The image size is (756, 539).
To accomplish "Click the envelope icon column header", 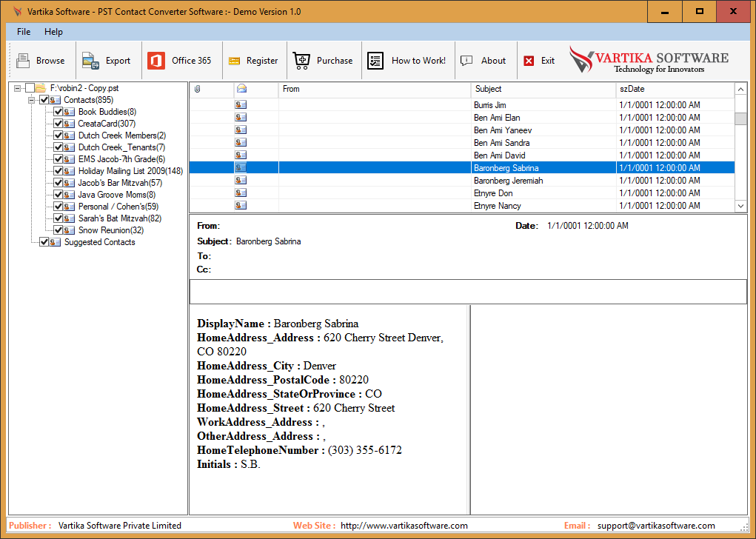I will click(x=242, y=88).
